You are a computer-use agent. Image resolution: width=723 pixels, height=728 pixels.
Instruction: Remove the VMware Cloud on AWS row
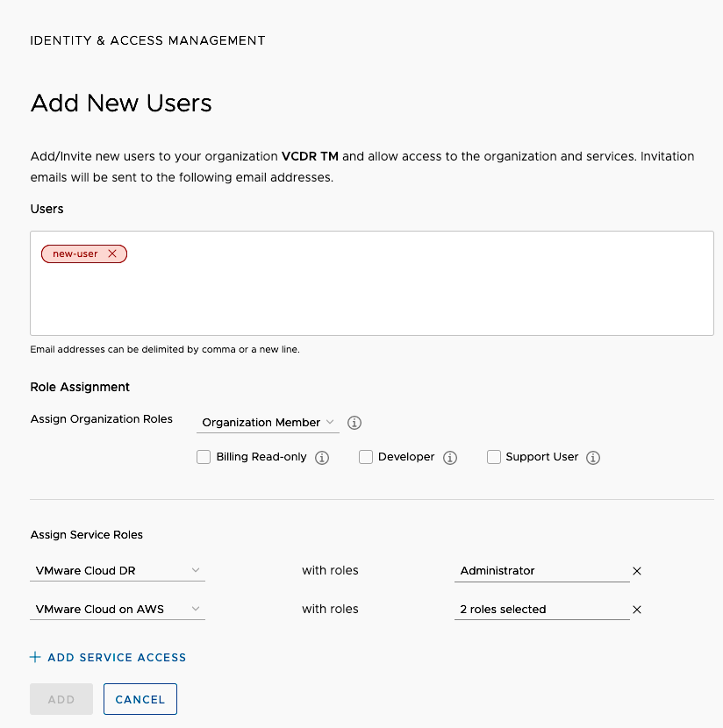(637, 610)
